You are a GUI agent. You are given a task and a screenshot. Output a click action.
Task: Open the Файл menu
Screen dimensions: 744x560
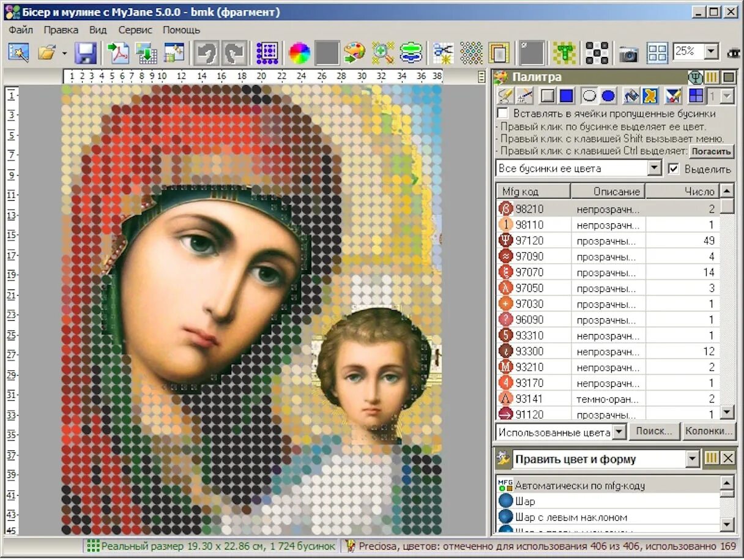pyautogui.click(x=21, y=29)
